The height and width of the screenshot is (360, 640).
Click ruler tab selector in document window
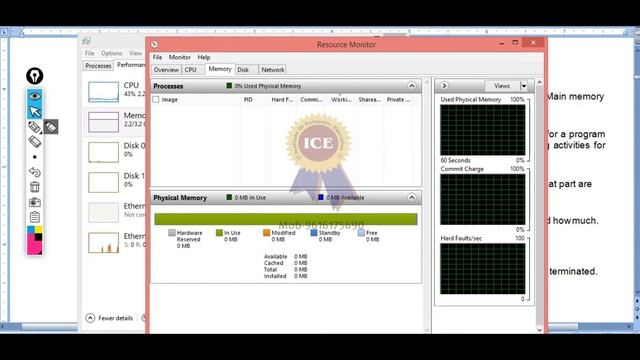pyautogui.click(x=4, y=32)
